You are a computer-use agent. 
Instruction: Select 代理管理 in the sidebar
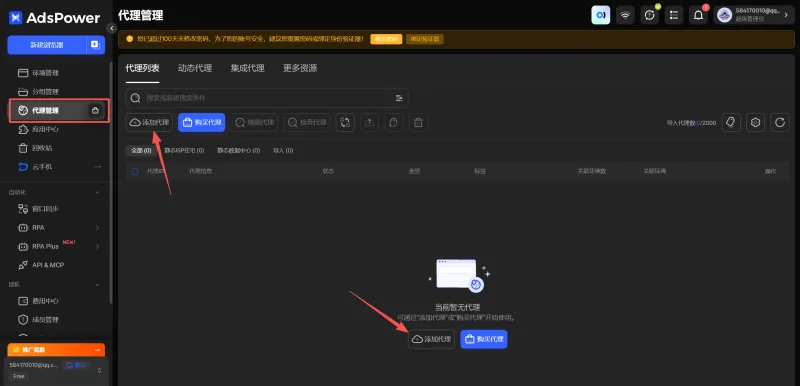(x=59, y=111)
